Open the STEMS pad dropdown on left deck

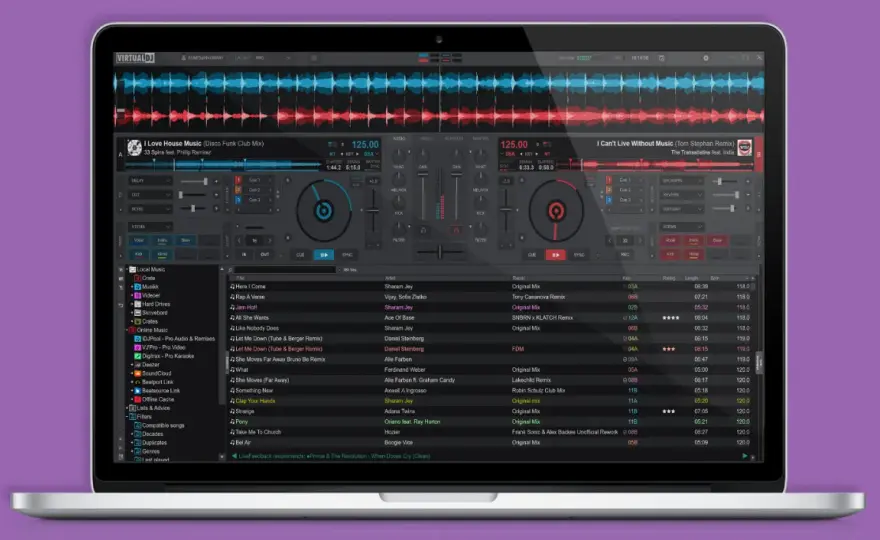coord(150,227)
